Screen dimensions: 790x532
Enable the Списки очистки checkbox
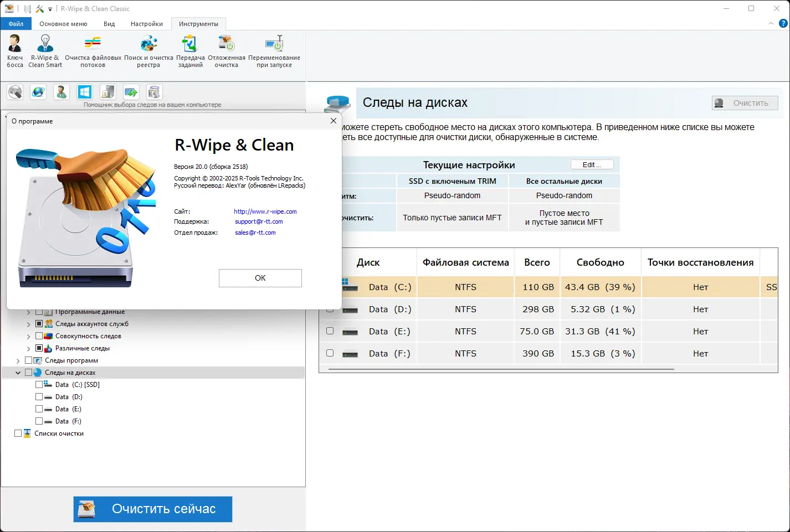click(x=18, y=433)
